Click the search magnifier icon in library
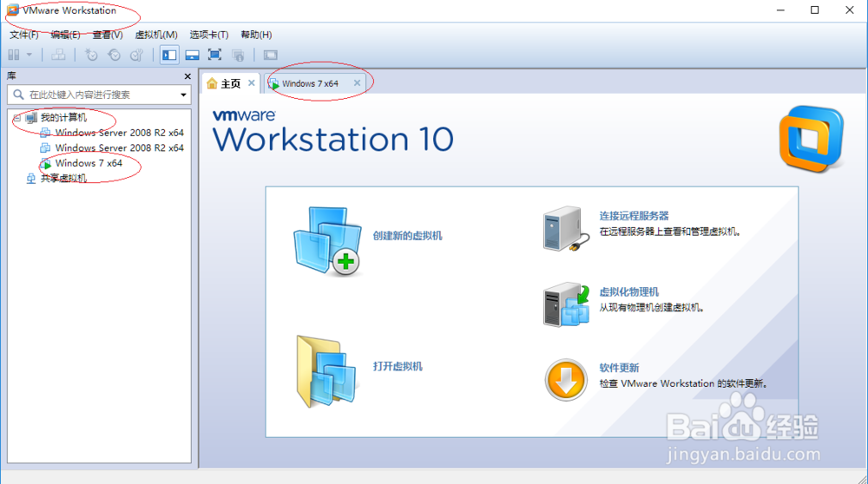This screenshot has width=868, height=484. click(18, 95)
